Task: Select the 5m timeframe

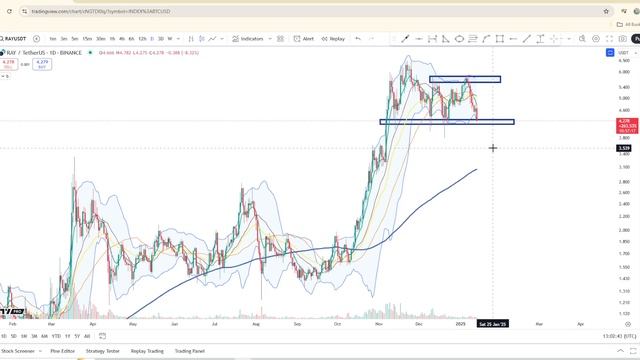Action: (75, 39)
